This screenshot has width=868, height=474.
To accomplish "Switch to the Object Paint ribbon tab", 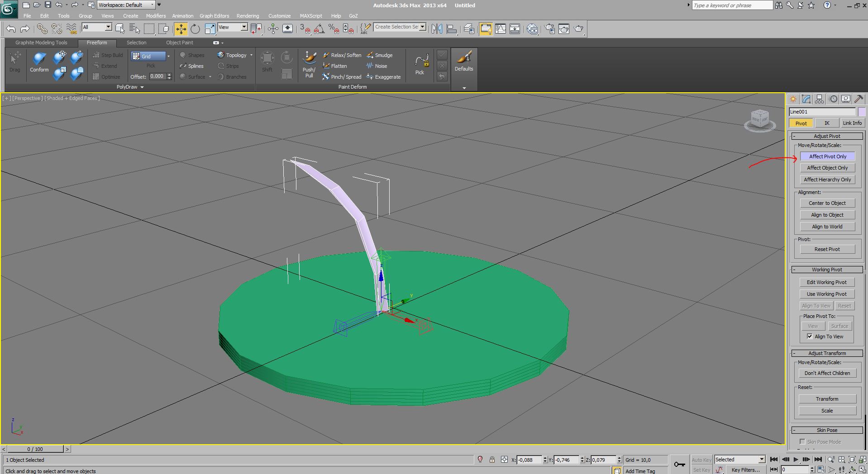I will point(179,43).
